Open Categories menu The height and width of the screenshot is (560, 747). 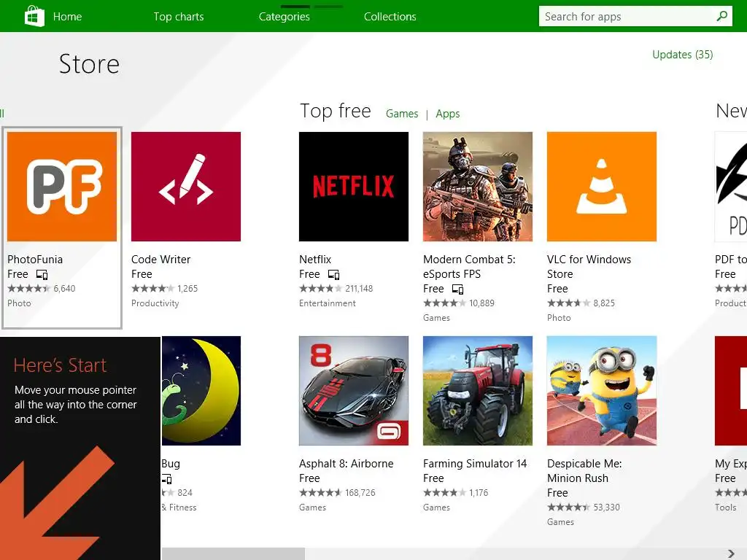[x=284, y=17]
